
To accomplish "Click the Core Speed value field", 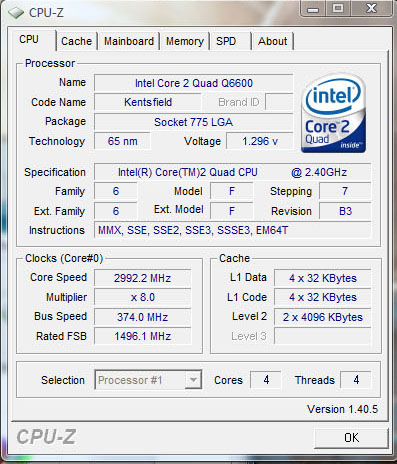I will click(142, 278).
